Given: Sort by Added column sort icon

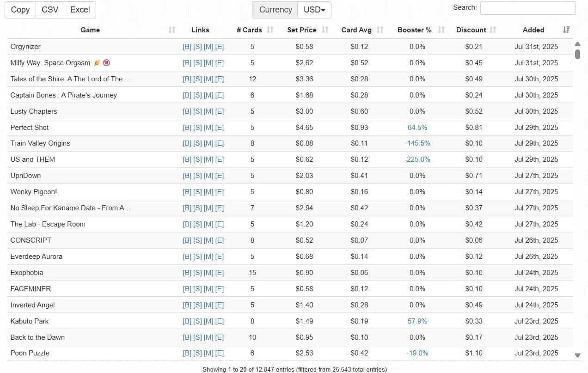Looking at the screenshot, I should pos(566,30).
